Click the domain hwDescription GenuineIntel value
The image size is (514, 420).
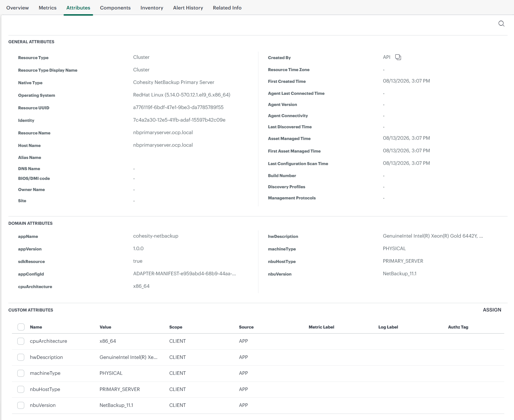click(433, 236)
